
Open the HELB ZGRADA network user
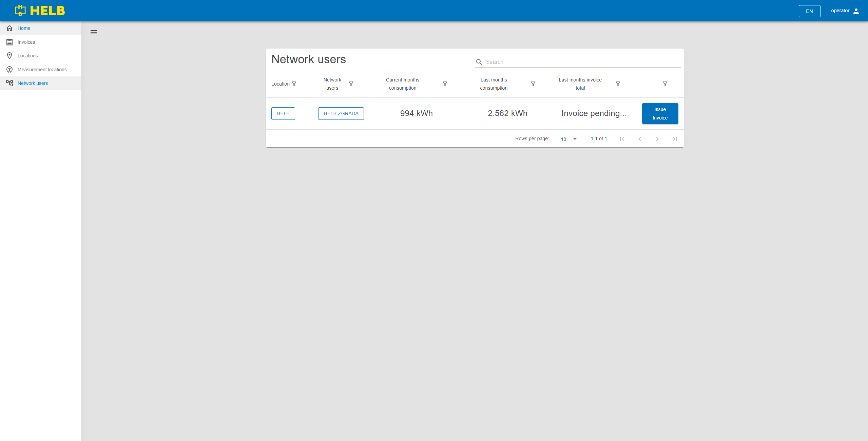pyautogui.click(x=341, y=113)
